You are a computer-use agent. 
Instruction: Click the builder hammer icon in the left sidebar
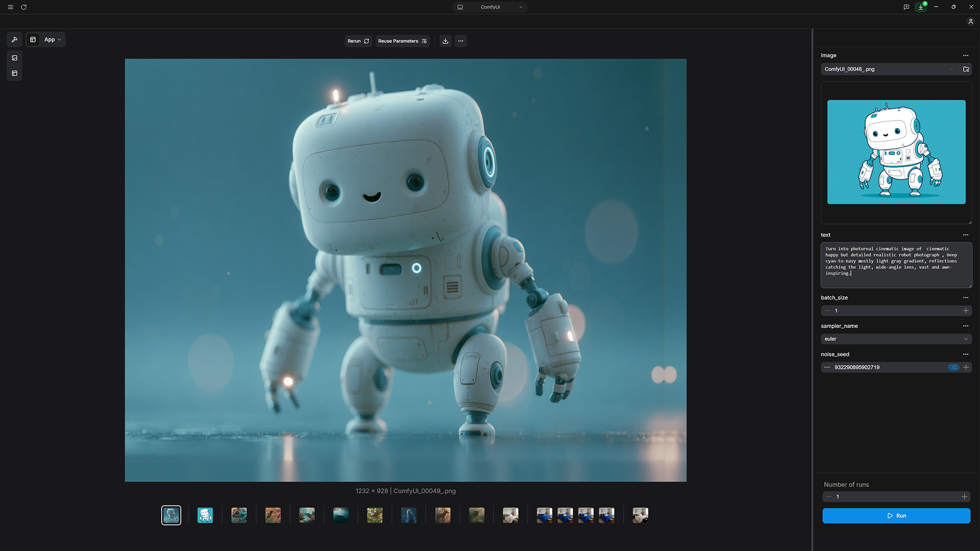(x=14, y=39)
